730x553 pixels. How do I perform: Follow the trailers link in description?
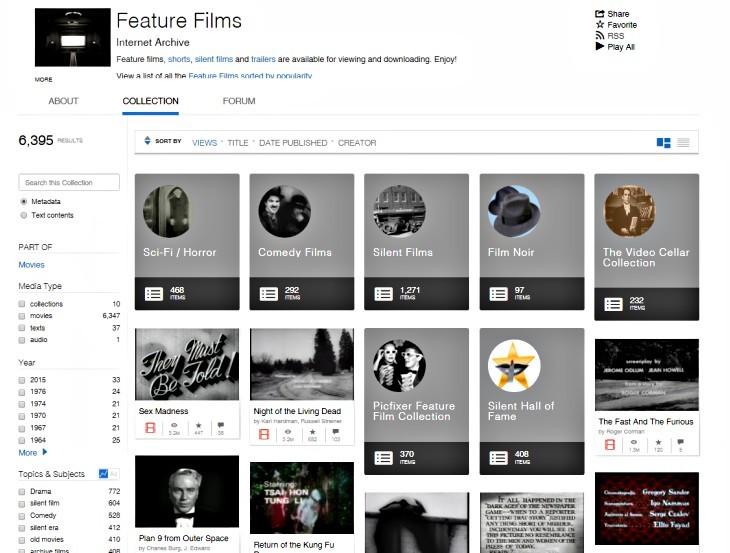pyautogui.click(x=263, y=59)
